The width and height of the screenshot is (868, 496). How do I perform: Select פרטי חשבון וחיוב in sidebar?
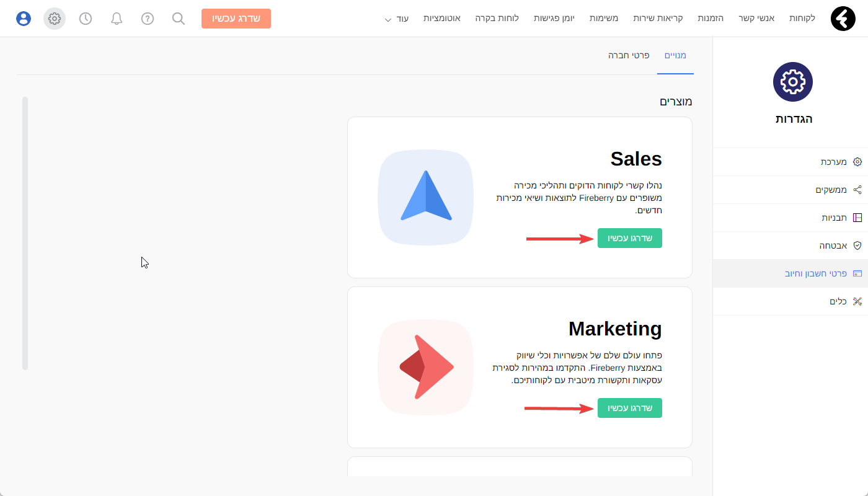[x=790, y=273]
